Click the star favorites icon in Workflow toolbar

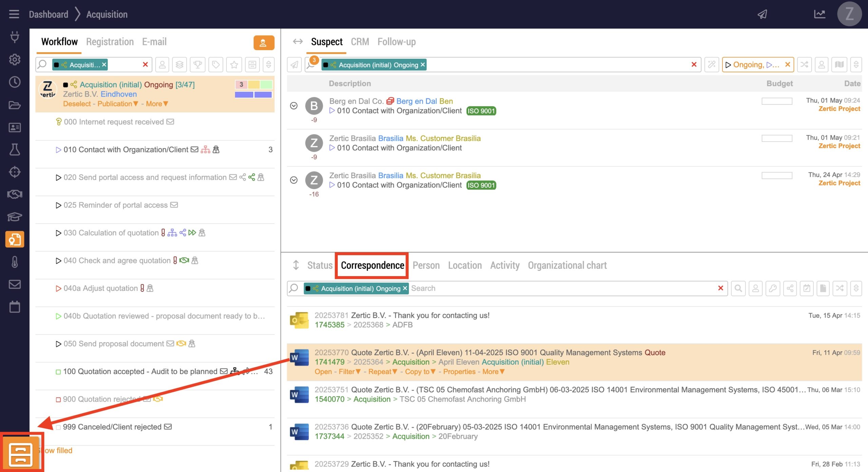234,64
